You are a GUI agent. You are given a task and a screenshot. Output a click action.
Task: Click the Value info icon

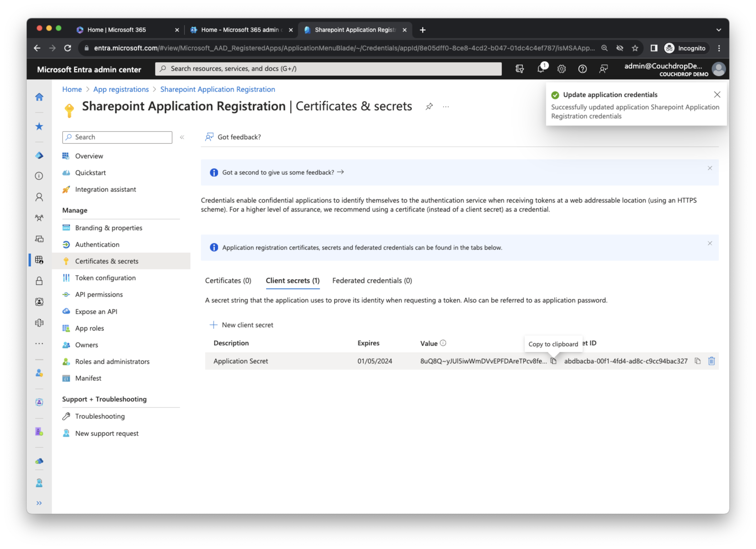click(x=443, y=343)
